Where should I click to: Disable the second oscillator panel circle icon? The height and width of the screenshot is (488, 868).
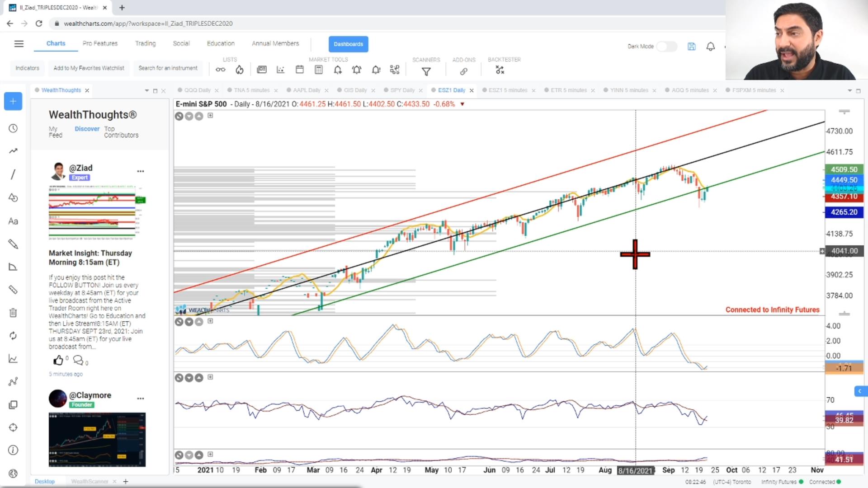click(x=179, y=378)
